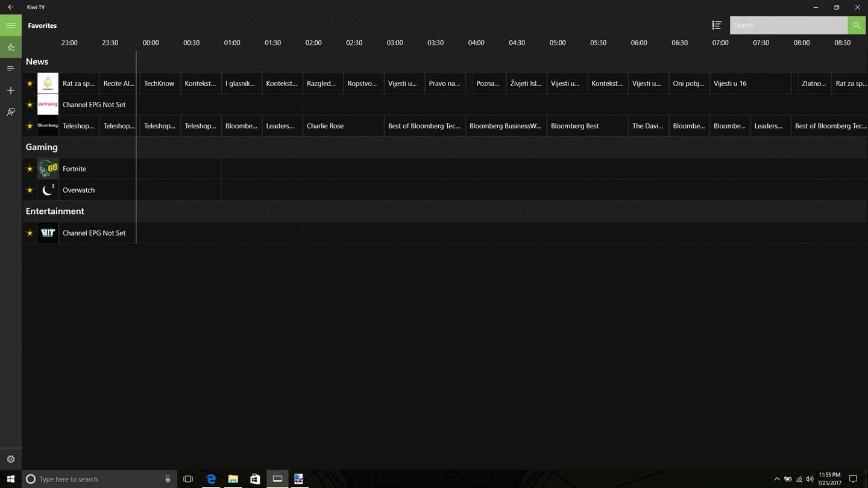This screenshot has height=488, width=868.
Task: Select the "Ropstvo..." program
Action: click(x=363, y=83)
